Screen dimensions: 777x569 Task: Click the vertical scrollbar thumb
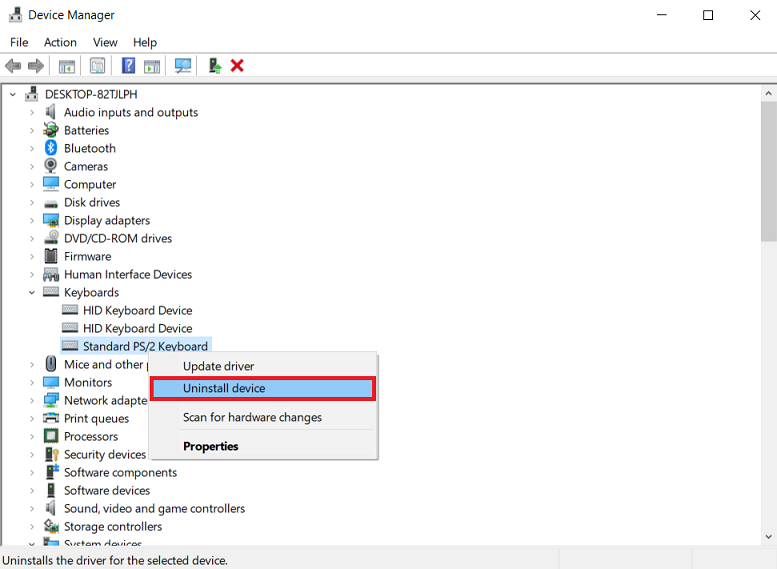[x=768, y=171]
